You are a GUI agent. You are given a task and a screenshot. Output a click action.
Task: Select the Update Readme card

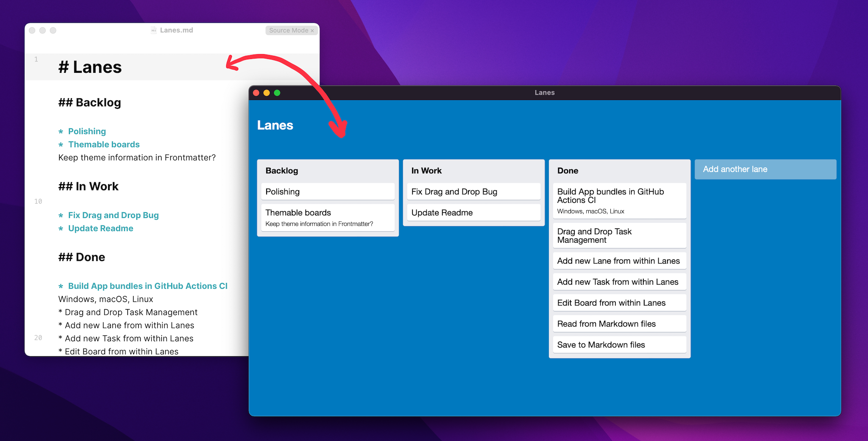pos(473,213)
